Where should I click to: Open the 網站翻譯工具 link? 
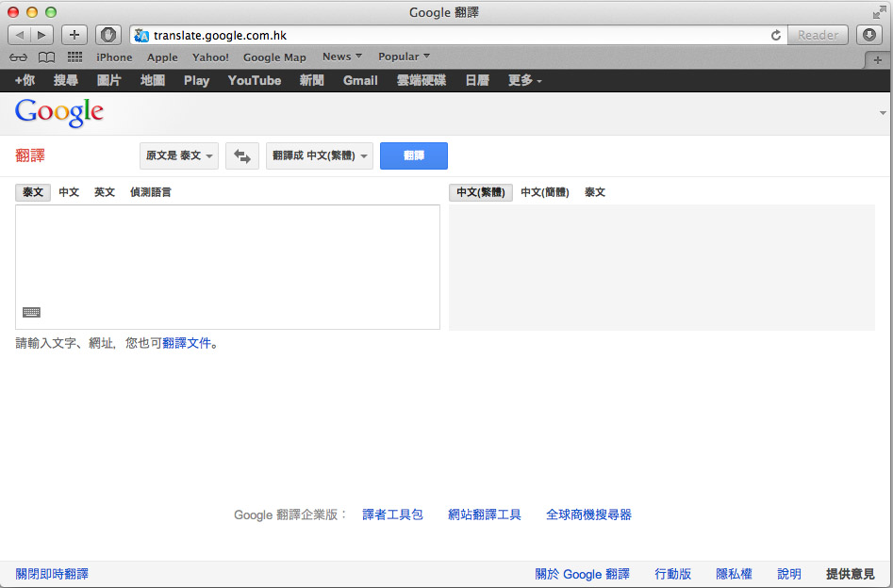coord(485,514)
